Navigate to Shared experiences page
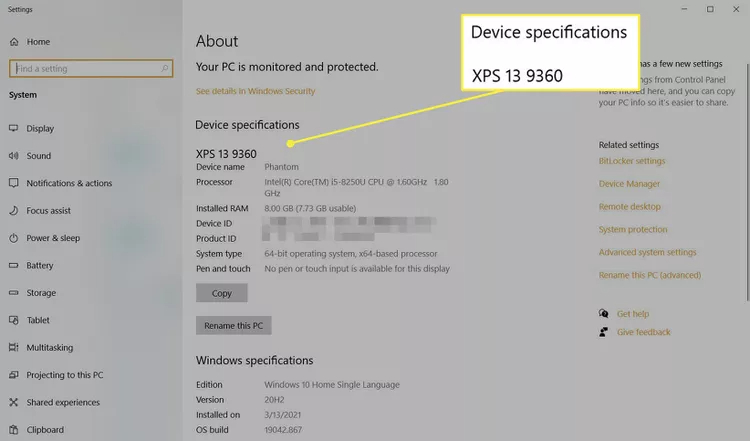Image resolution: width=750 pixels, height=441 pixels. (x=63, y=403)
